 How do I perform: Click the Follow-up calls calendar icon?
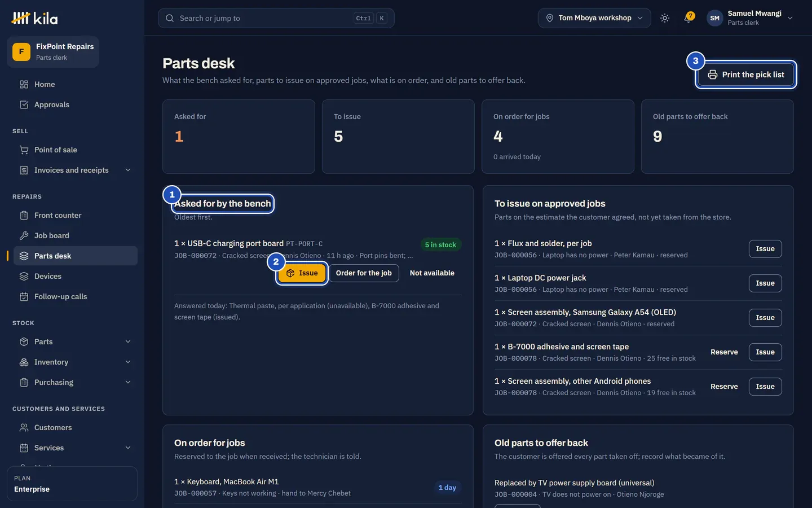[24, 296]
